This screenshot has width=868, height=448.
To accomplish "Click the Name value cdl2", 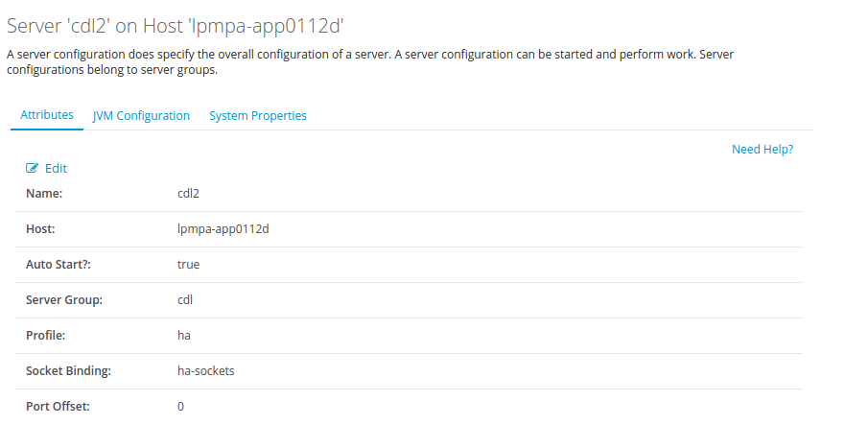I will point(188,193).
